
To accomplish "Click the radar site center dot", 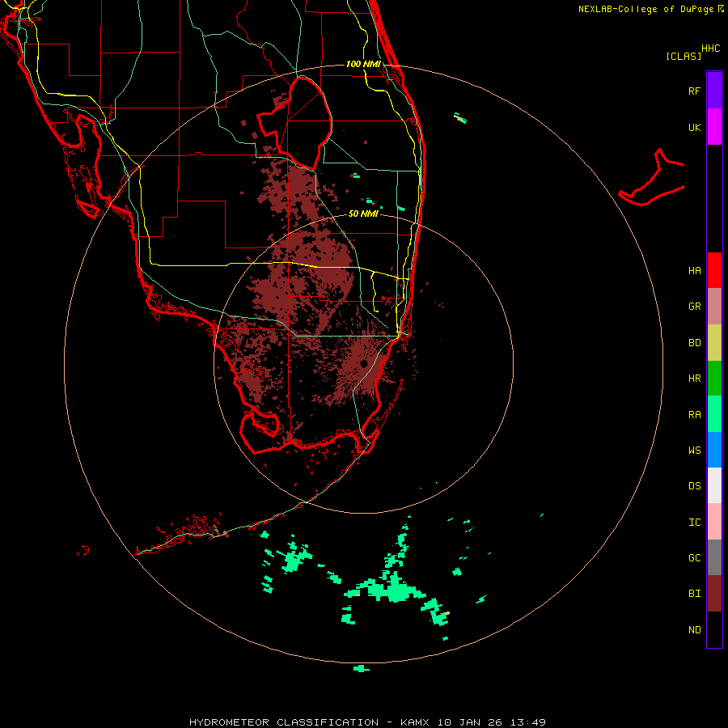I will 363,363.
